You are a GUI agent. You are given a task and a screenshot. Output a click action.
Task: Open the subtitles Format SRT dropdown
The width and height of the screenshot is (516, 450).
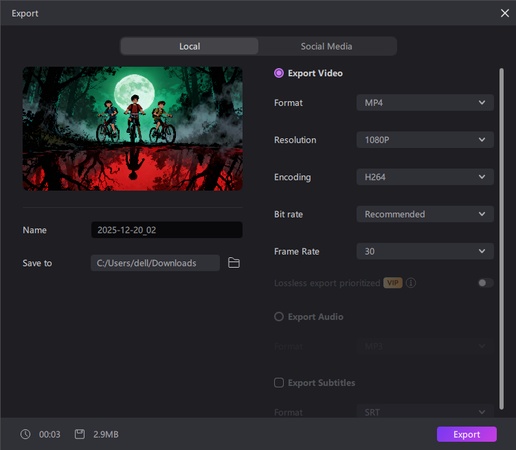click(x=425, y=412)
